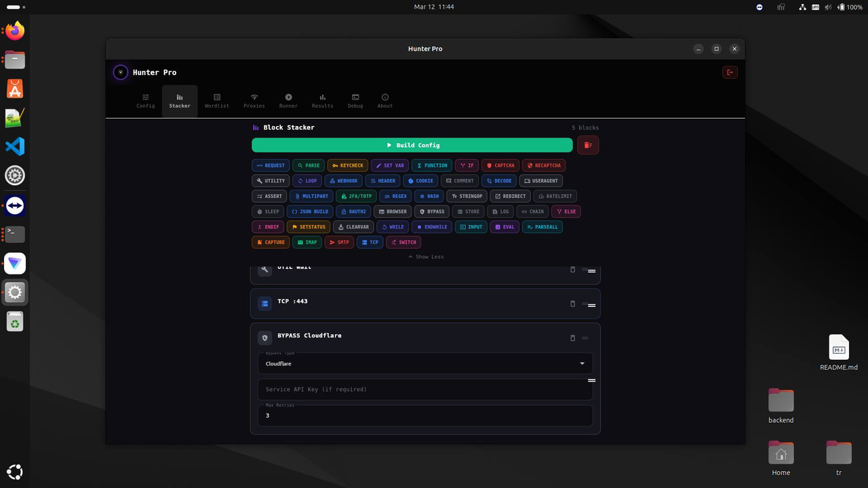This screenshot has height=488, width=868.
Task: Add a HEADER block
Action: pos(382,181)
